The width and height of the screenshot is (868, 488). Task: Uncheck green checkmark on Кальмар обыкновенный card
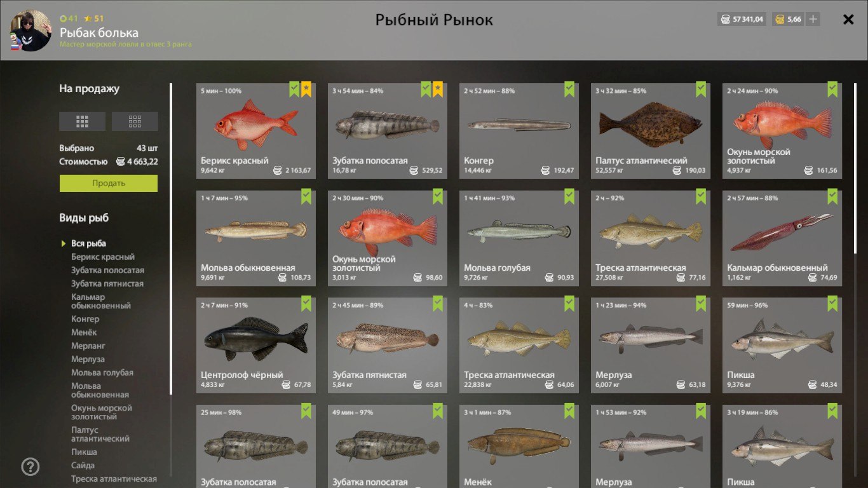(832, 196)
